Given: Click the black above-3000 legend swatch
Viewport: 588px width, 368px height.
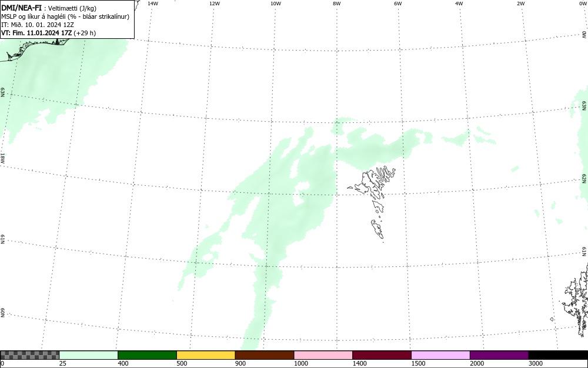Looking at the screenshot, I should [x=558, y=355].
